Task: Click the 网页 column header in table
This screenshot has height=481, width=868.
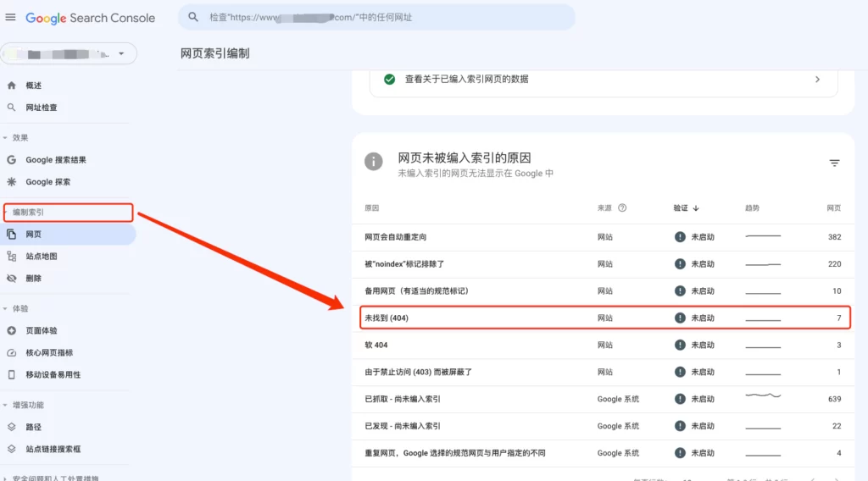Action: pos(834,207)
